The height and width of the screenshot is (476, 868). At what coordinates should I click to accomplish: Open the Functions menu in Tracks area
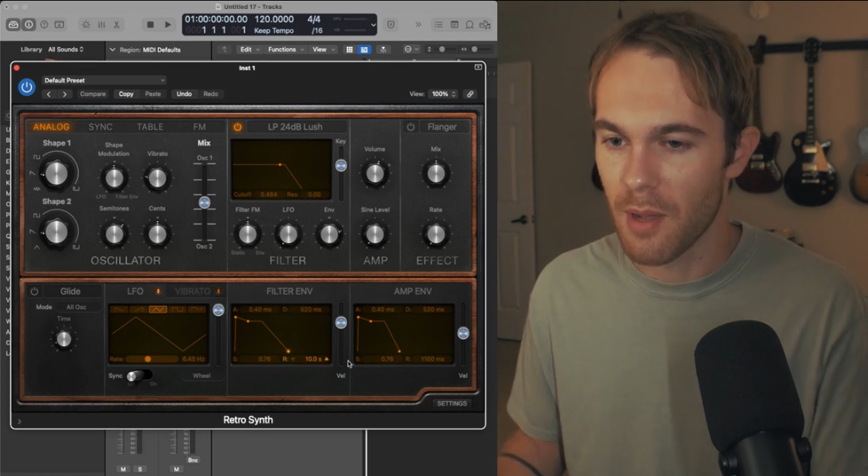click(x=285, y=49)
